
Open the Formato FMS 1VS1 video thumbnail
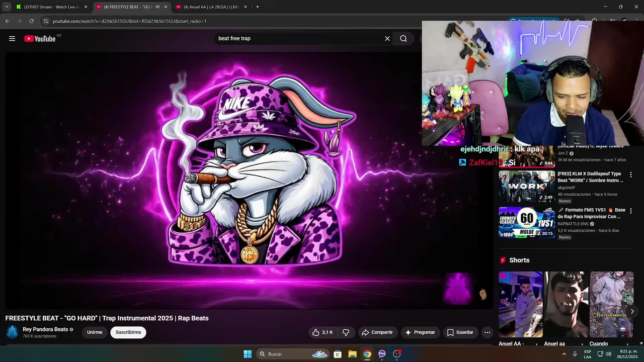527,222
